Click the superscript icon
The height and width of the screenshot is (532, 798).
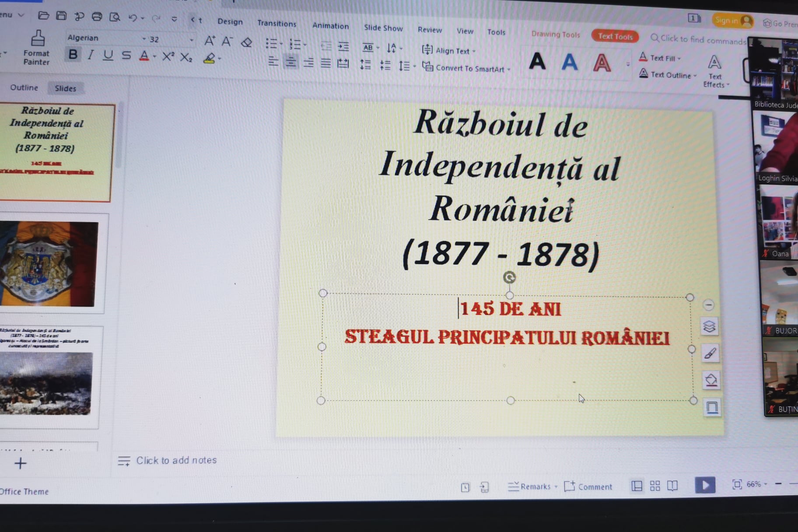(168, 56)
